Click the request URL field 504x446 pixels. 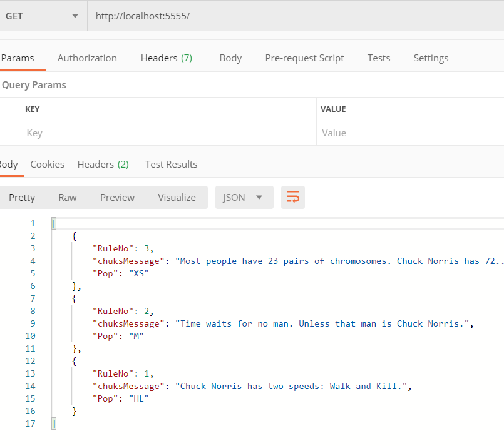click(x=294, y=16)
